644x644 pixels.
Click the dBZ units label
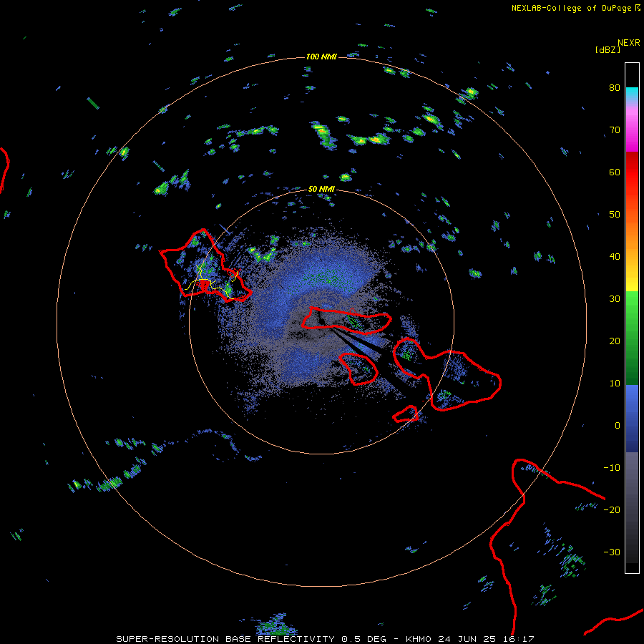[608, 49]
